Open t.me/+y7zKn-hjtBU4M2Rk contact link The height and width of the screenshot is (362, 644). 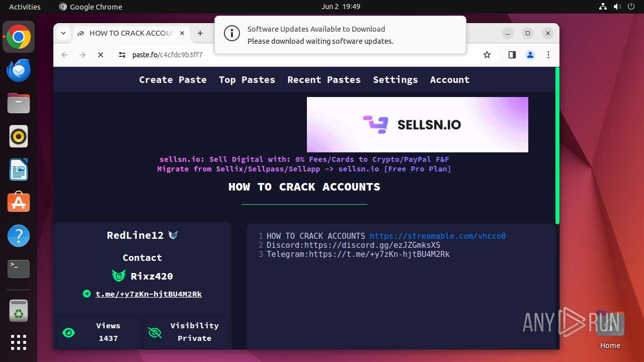point(148,294)
